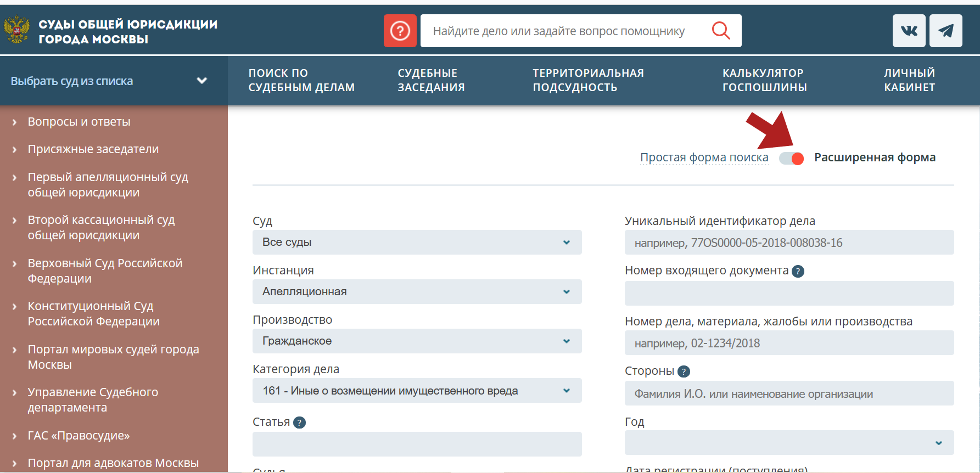Screen dimensions: 980x473
Task: Open the VK social network icon
Action: [909, 31]
